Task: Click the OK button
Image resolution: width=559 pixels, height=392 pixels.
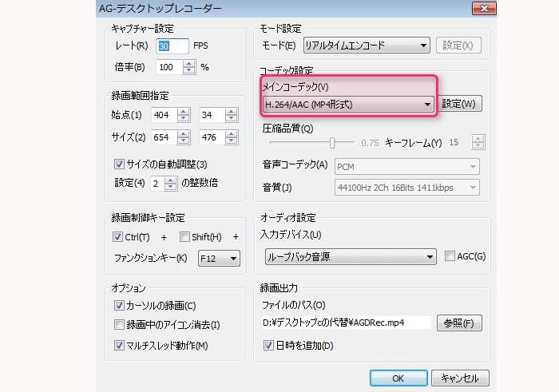Action: 398,378
